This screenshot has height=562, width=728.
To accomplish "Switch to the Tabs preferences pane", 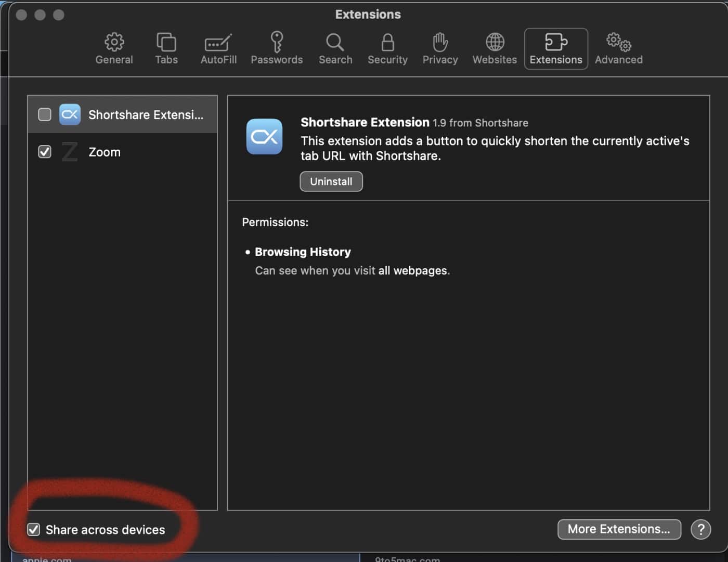I will click(166, 42).
